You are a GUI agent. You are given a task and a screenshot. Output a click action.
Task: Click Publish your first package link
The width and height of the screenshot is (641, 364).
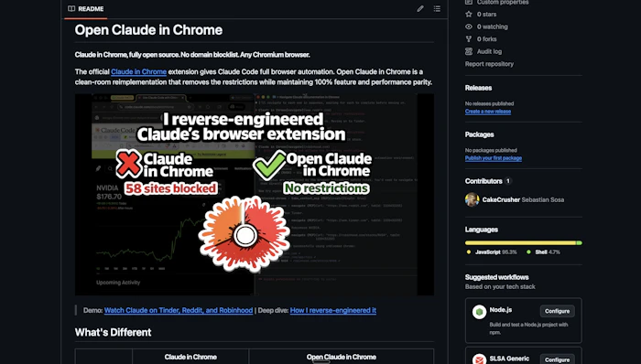(x=493, y=158)
